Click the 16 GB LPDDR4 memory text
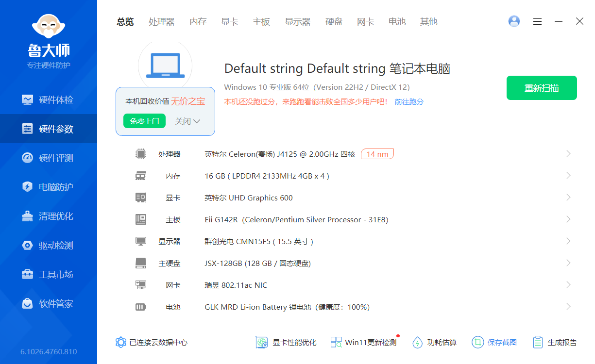The width and height of the screenshot is (595, 364). [x=267, y=176]
